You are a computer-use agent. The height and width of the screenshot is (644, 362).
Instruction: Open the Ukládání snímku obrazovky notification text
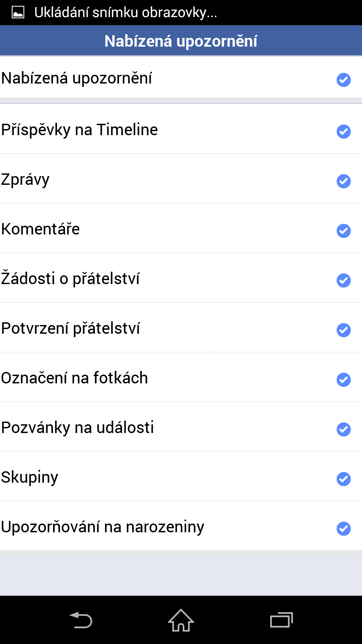(x=126, y=13)
